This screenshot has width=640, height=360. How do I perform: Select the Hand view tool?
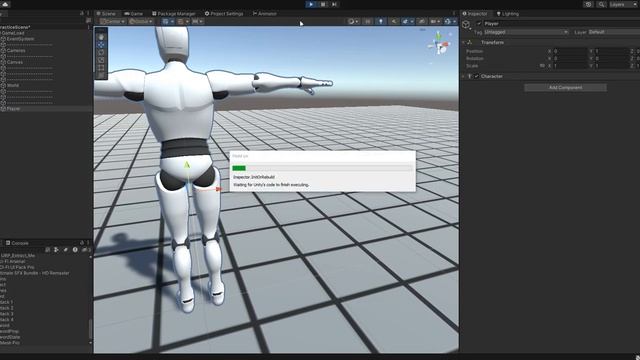point(101,37)
